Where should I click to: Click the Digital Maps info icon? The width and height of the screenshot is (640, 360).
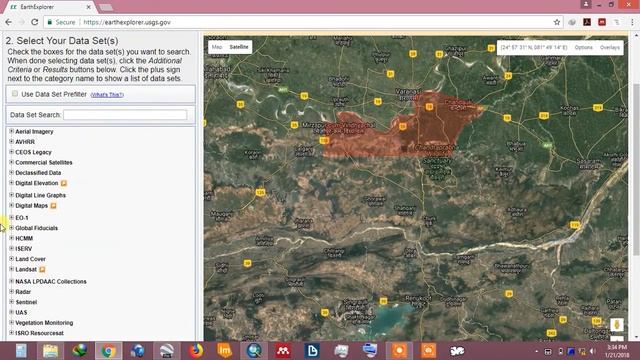point(53,206)
